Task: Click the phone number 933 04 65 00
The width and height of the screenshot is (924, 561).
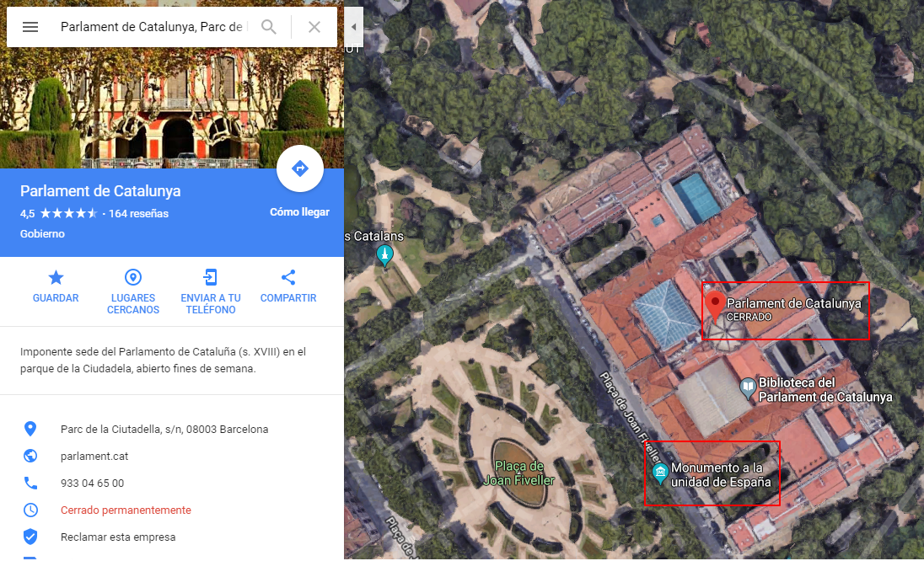Action: coord(92,484)
